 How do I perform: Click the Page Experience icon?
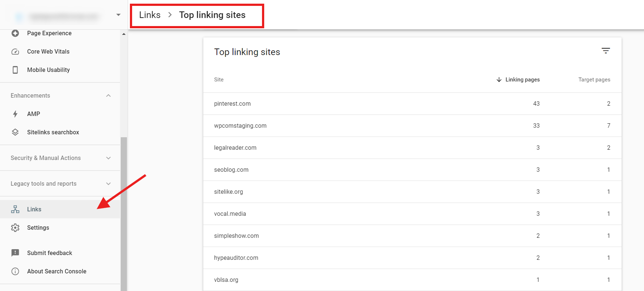coord(15,33)
